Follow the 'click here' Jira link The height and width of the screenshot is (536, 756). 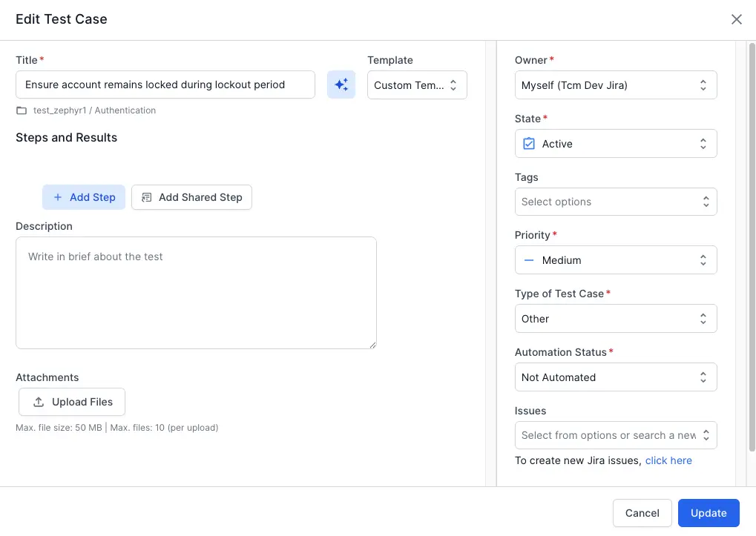click(x=668, y=460)
